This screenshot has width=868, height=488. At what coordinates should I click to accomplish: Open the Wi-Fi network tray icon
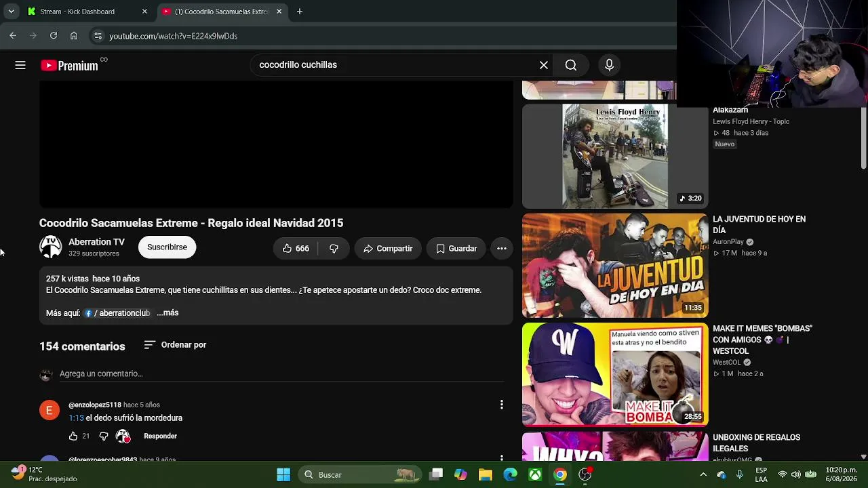(783, 474)
